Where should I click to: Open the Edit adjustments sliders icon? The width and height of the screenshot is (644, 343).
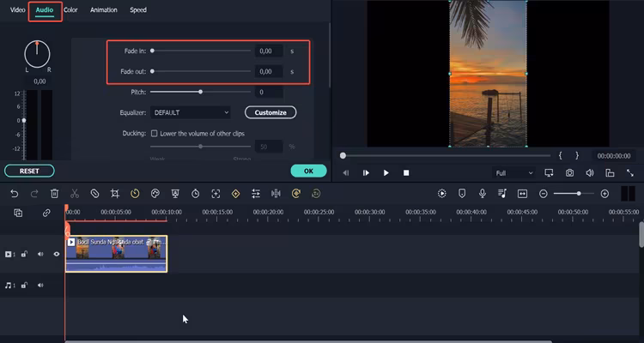tap(256, 194)
